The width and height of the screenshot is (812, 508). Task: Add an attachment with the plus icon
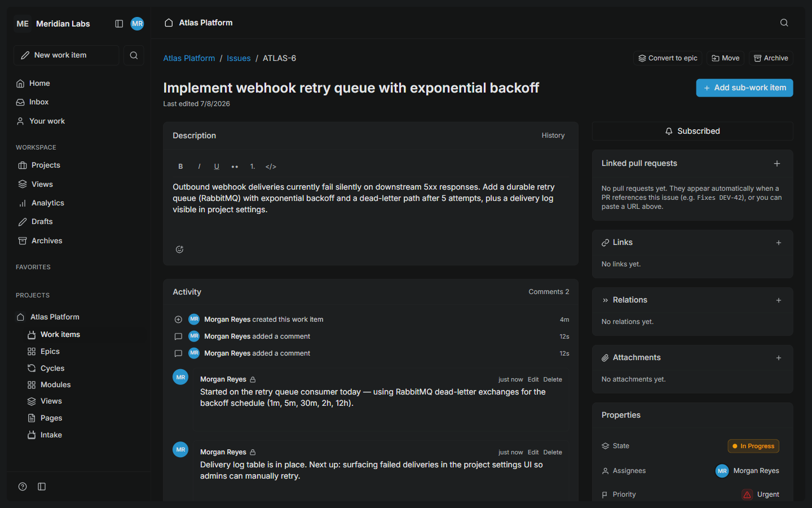coord(779,358)
